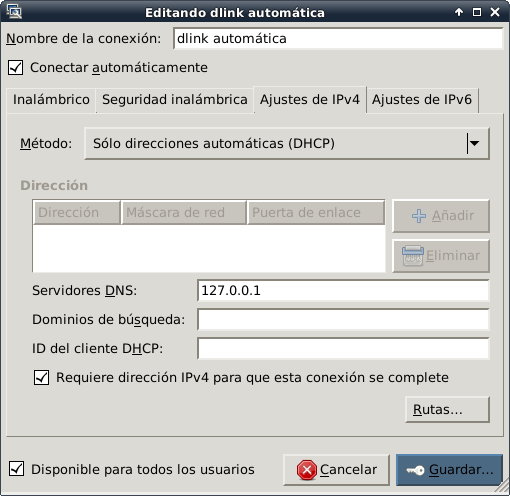Click the Dominios de búsqueda input field
510x496 pixels.
click(x=343, y=319)
